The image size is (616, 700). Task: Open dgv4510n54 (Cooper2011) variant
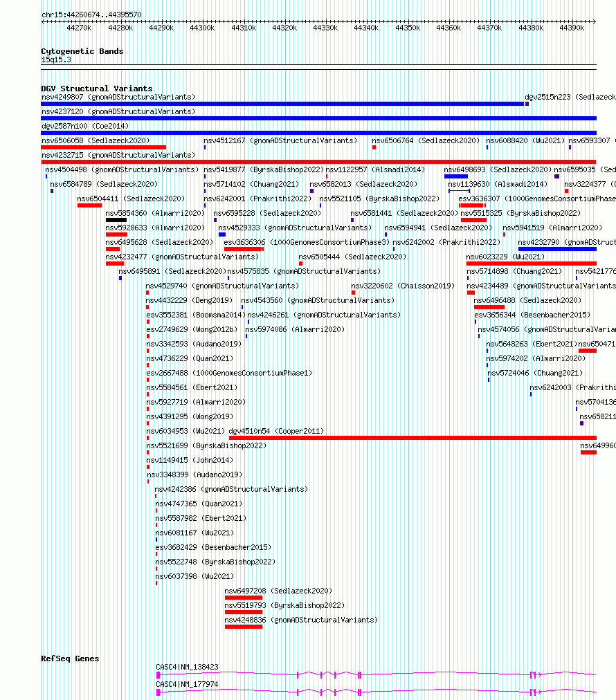[x=276, y=431]
